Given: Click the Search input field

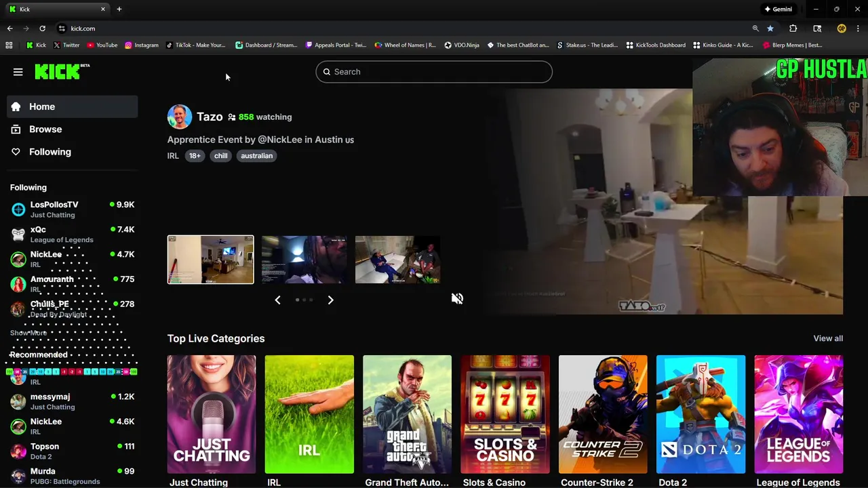Looking at the screenshot, I should click(x=434, y=72).
